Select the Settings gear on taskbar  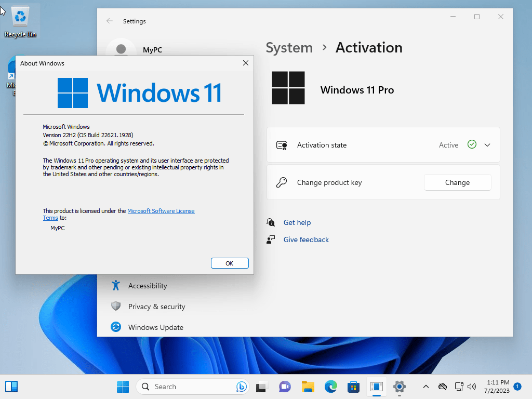point(400,387)
